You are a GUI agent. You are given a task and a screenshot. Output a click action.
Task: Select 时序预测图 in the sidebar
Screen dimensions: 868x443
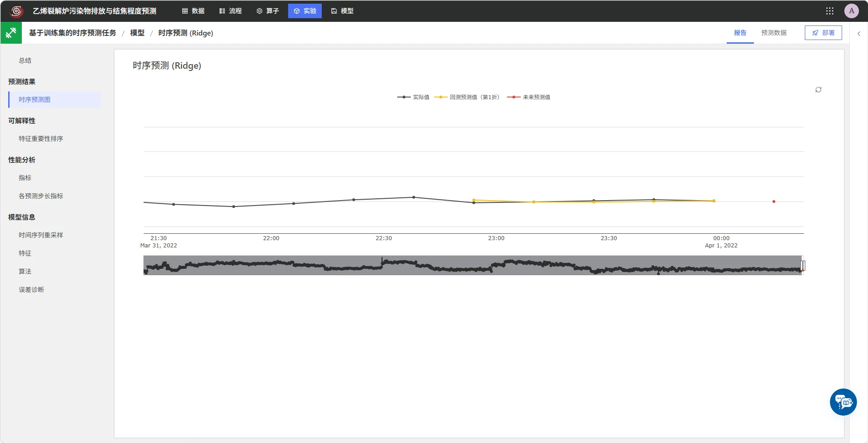click(x=55, y=100)
